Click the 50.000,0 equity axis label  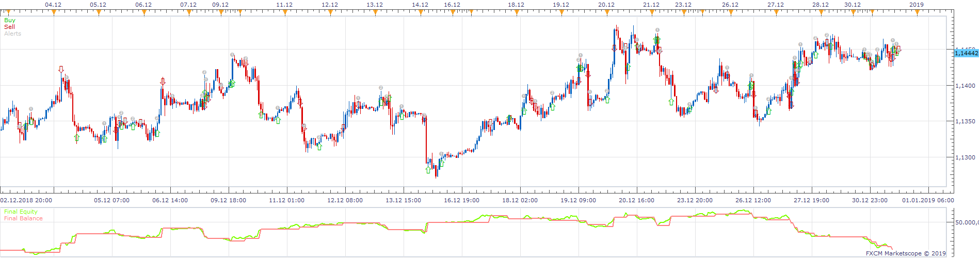click(967, 222)
